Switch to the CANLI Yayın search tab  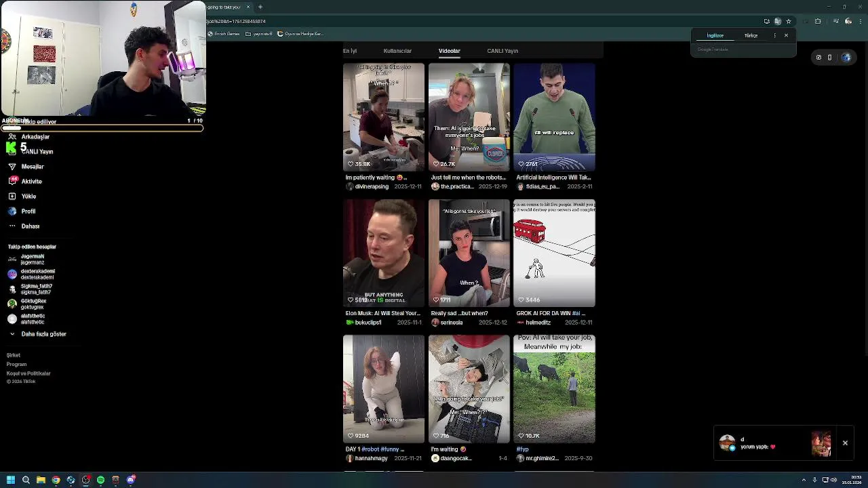[x=502, y=51]
